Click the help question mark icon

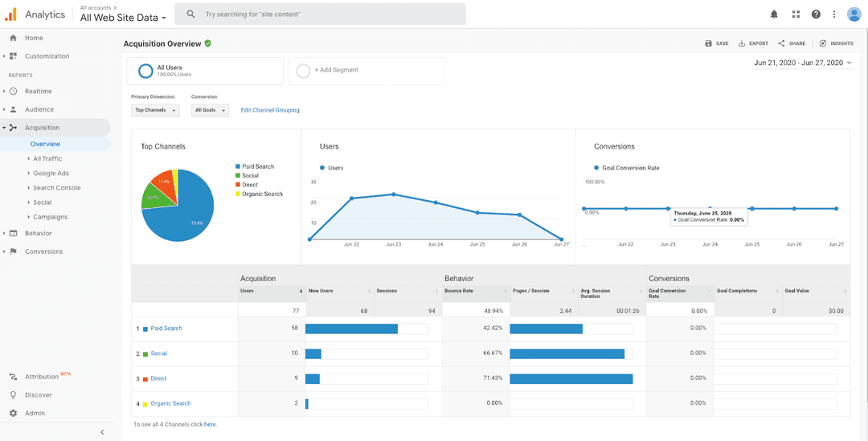(816, 14)
